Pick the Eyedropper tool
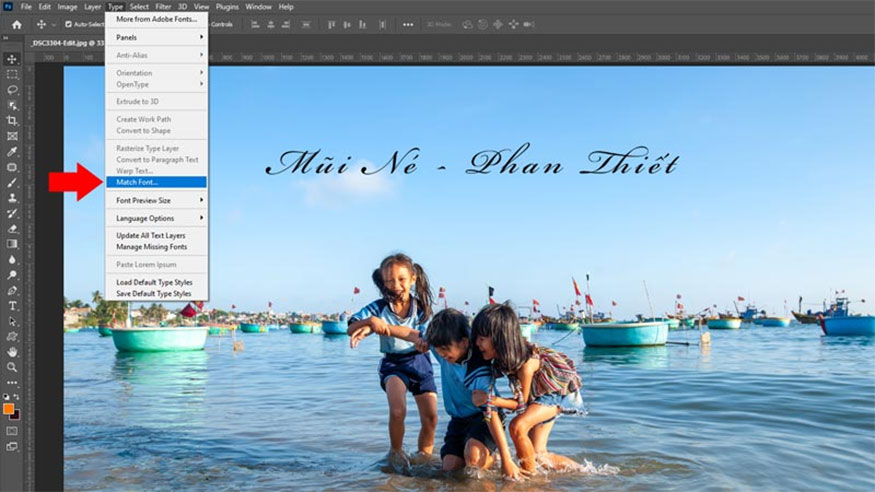Screen dimensions: 875x492 pyautogui.click(x=13, y=151)
